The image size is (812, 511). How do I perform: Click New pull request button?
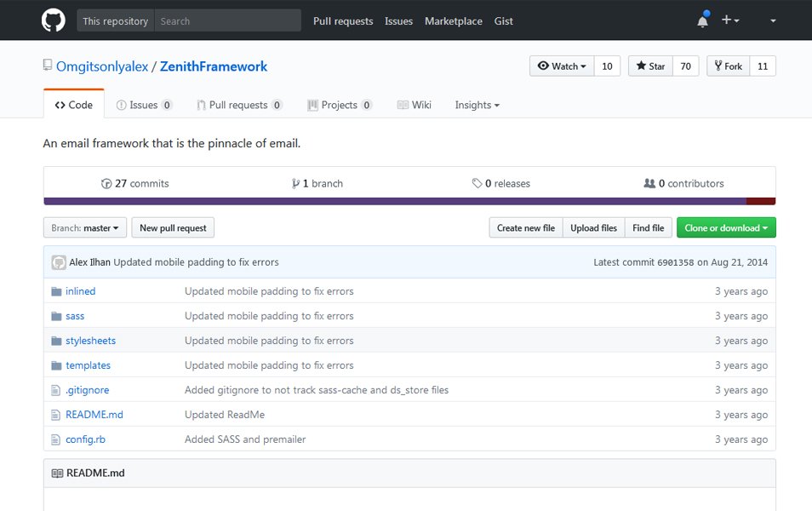(173, 227)
